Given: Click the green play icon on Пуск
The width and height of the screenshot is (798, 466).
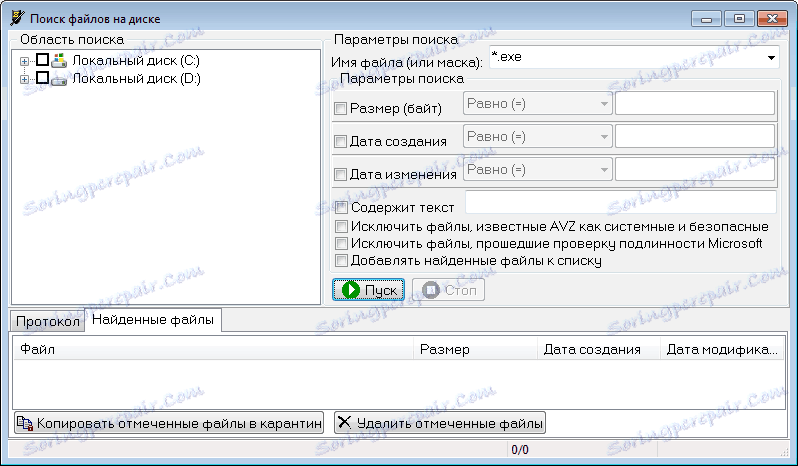Looking at the screenshot, I should 351,290.
